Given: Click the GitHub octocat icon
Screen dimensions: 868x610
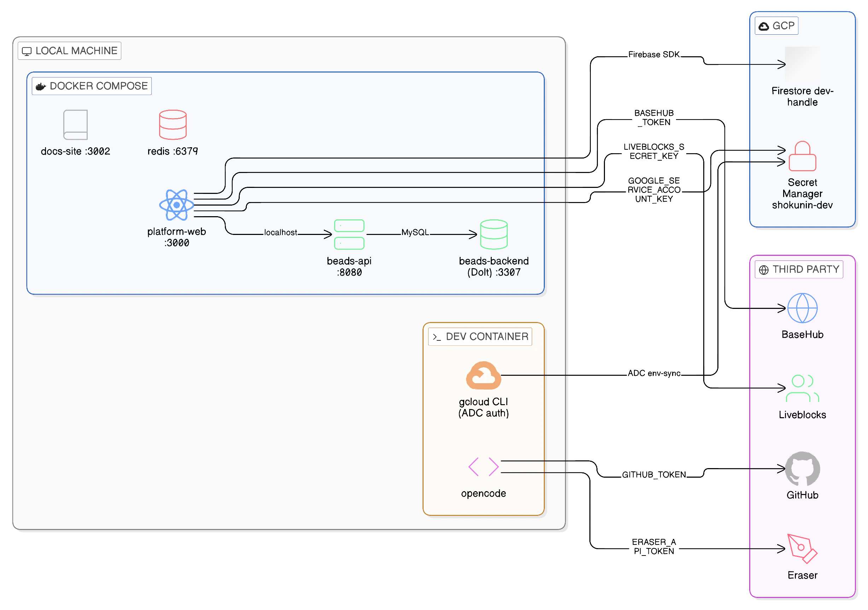Looking at the screenshot, I should point(802,469).
